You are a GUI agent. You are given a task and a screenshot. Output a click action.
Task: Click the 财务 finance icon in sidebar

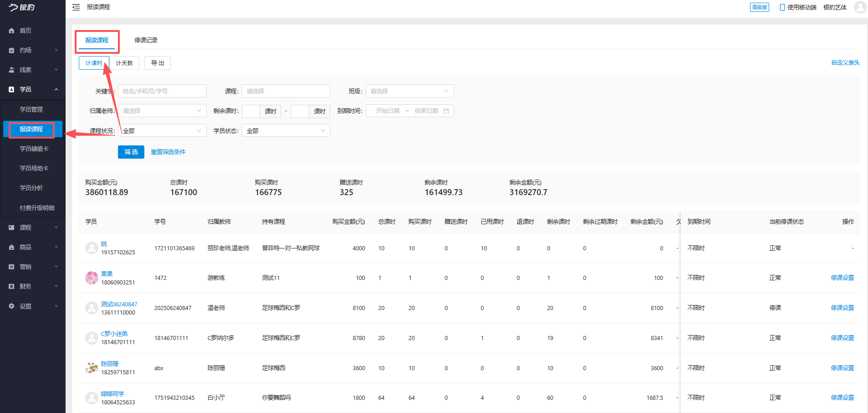[11, 286]
